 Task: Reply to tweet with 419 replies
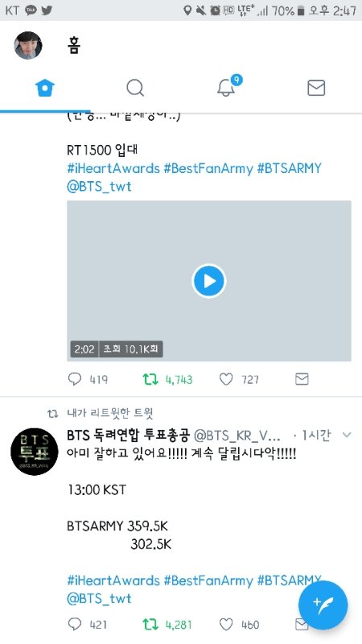tap(75, 378)
